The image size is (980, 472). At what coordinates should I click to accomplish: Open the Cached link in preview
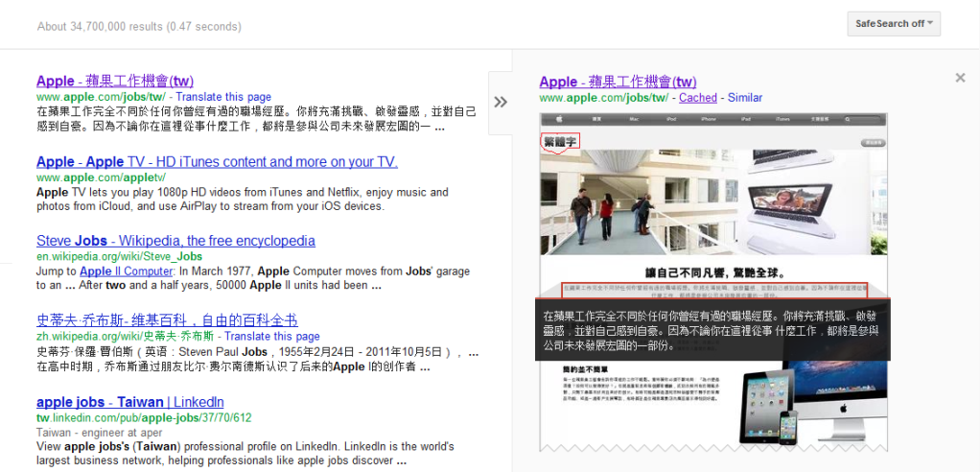pos(697,98)
